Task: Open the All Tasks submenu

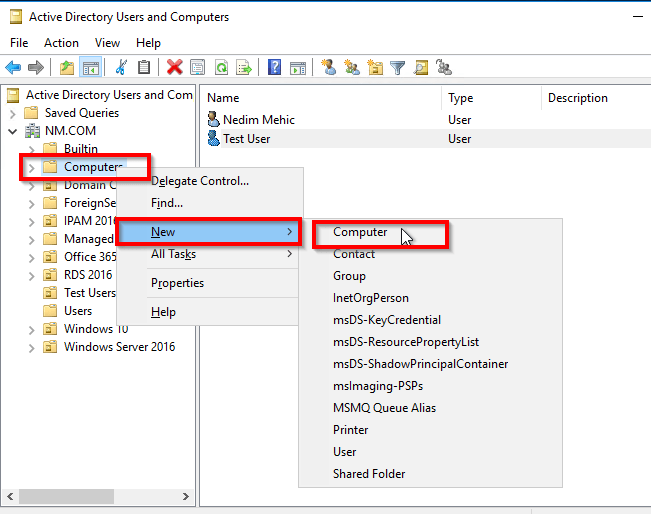Action: click(x=210, y=254)
